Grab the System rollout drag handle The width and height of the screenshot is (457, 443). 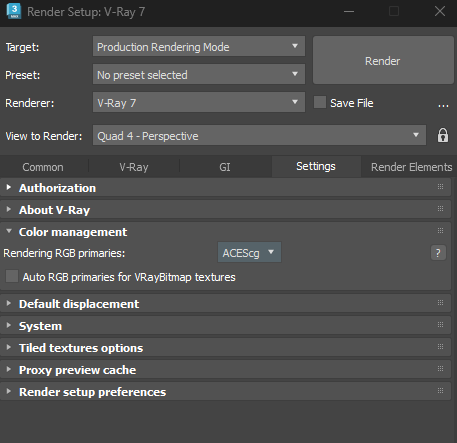[440, 325]
